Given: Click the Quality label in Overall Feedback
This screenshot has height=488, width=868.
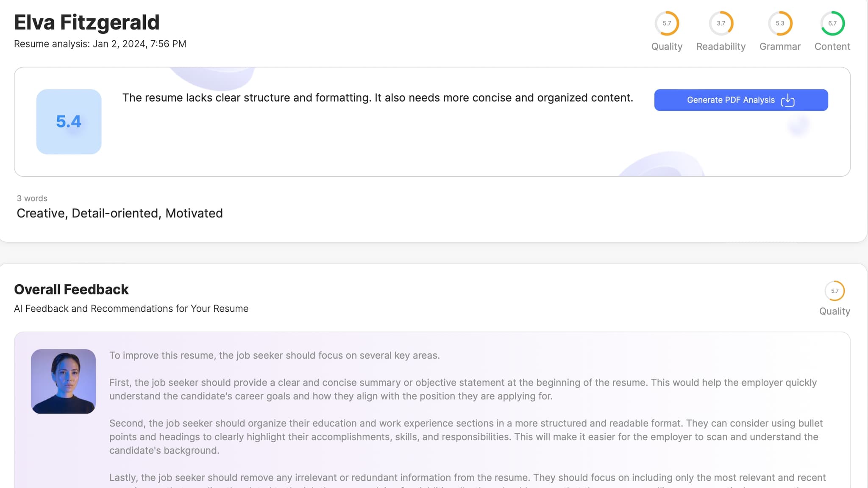Looking at the screenshot, I should click(835, 311).
